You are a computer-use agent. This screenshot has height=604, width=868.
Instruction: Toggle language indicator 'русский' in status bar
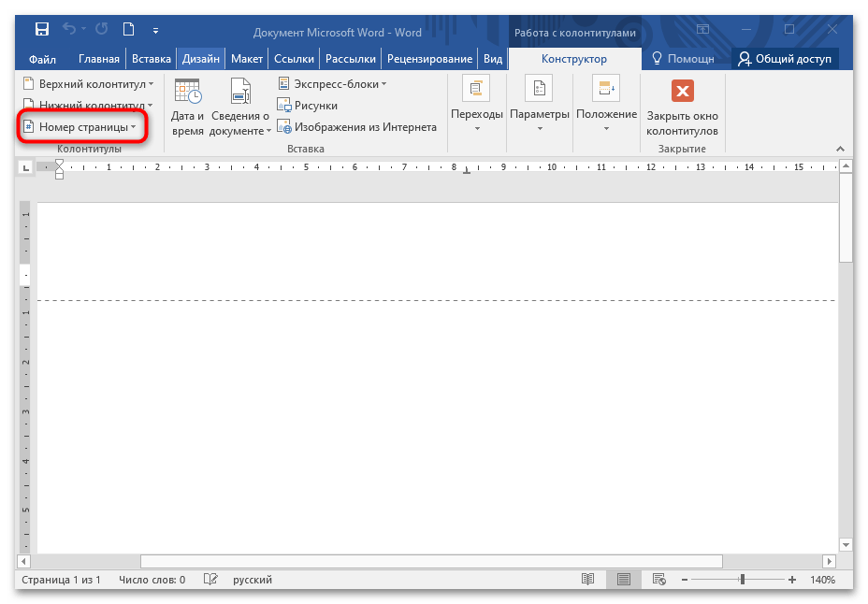(x=252, y=580)
